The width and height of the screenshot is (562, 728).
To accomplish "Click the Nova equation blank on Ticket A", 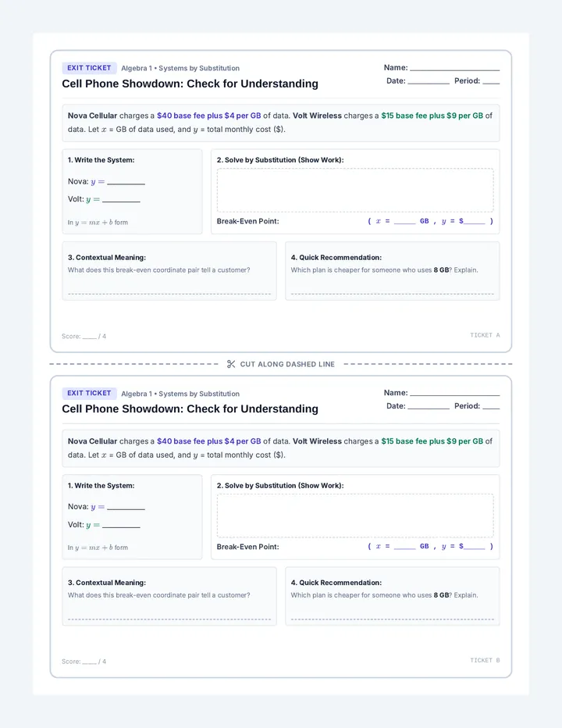I will [x=126, y=184].
